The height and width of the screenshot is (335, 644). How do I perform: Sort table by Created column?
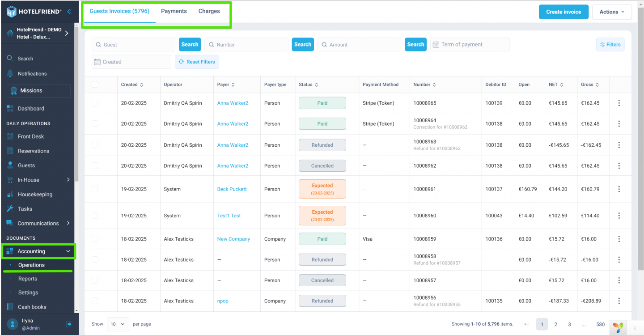132,85
